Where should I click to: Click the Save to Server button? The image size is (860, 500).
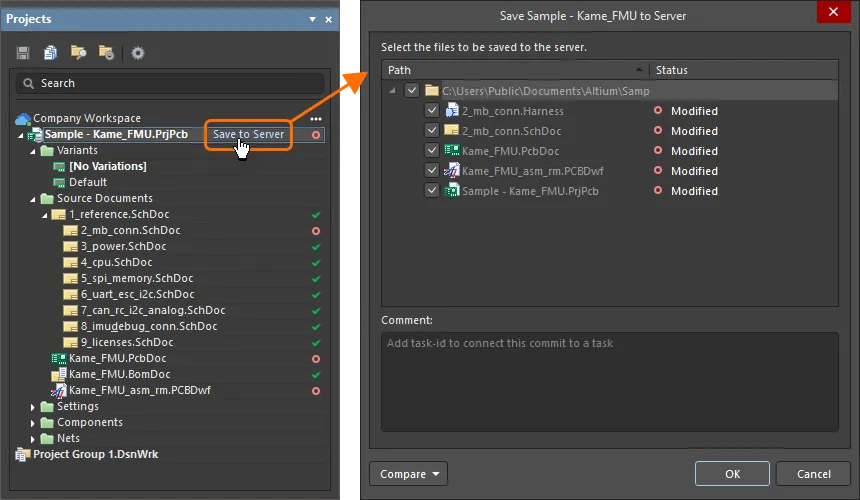(248, 134)
